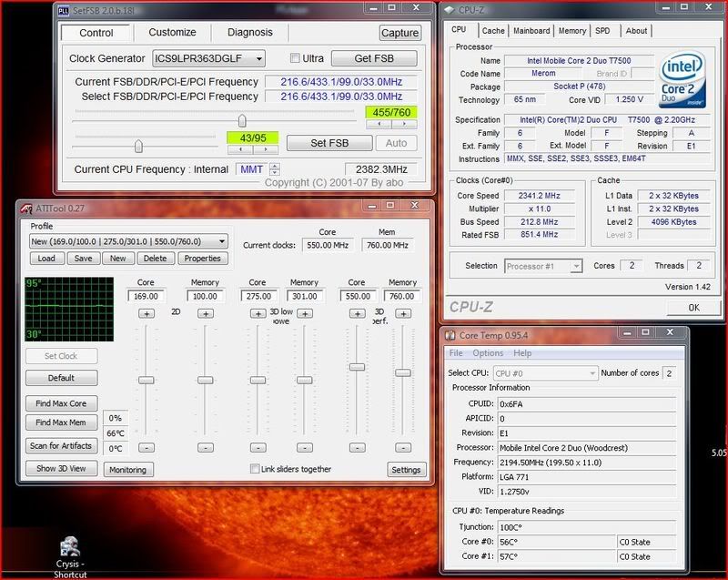Increase 2D Core clock with plus button

point(147,314)
